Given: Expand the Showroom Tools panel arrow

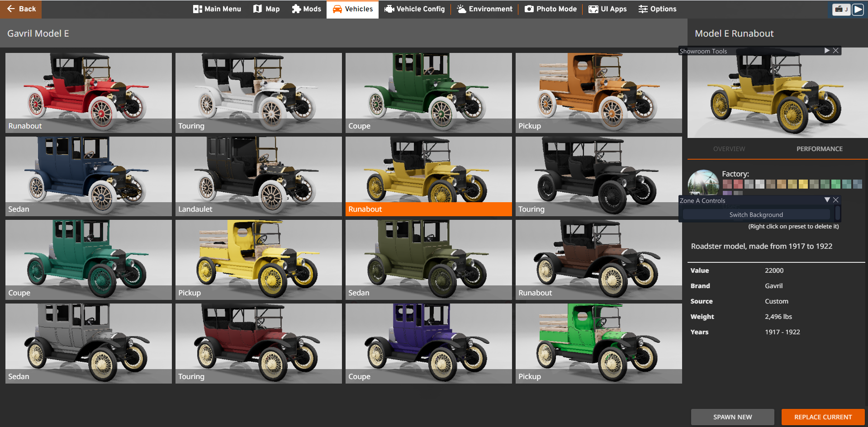Looking at the screenshot, I should click(x=827, y=51).
